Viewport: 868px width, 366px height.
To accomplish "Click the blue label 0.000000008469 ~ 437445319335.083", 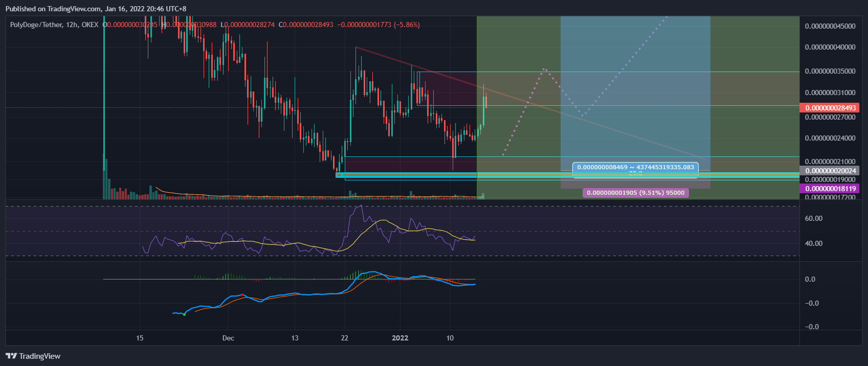I will [636, 167].
